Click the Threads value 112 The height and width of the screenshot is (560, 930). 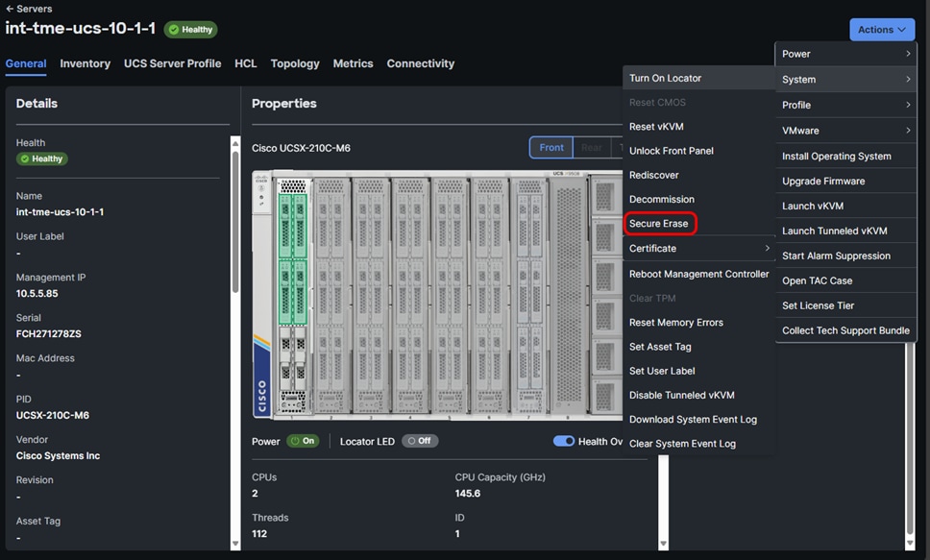click(x=259, y=534)
